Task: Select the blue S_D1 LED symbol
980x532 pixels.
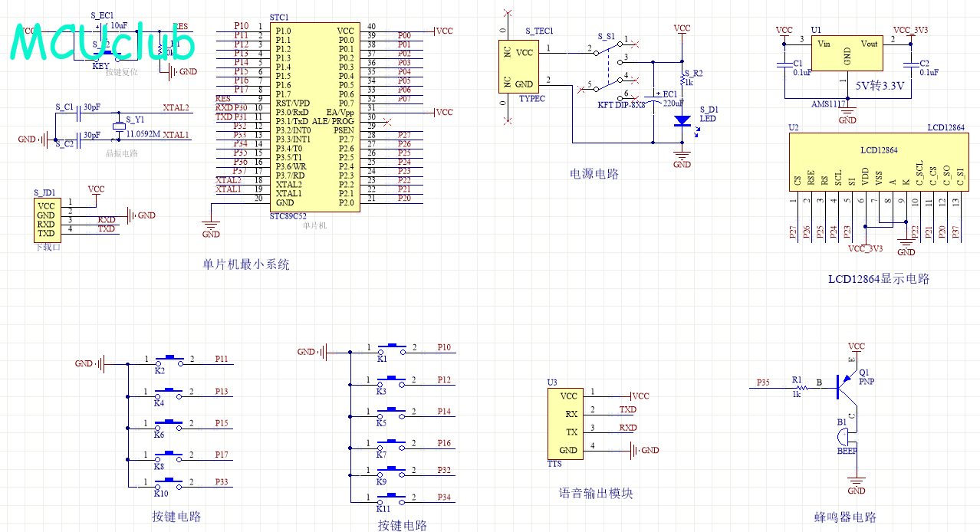Action: coord(682,120)
